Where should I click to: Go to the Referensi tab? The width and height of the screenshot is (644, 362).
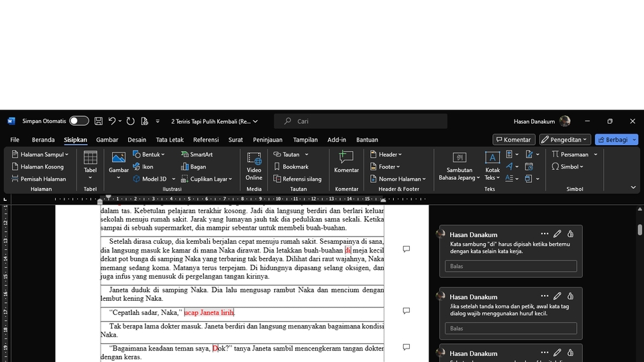pos(206,140)
